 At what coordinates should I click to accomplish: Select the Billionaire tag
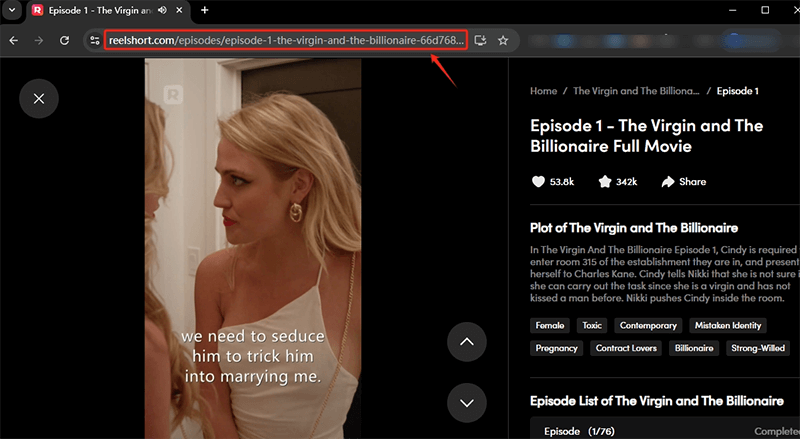(x=693, y=348)
